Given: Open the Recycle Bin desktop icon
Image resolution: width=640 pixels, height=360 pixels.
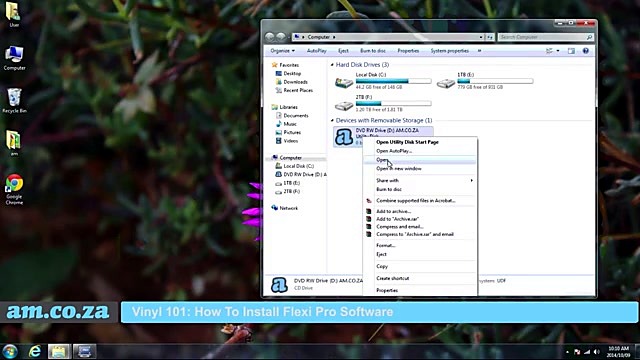Looking at the screenshot, I should pos(14,100).
